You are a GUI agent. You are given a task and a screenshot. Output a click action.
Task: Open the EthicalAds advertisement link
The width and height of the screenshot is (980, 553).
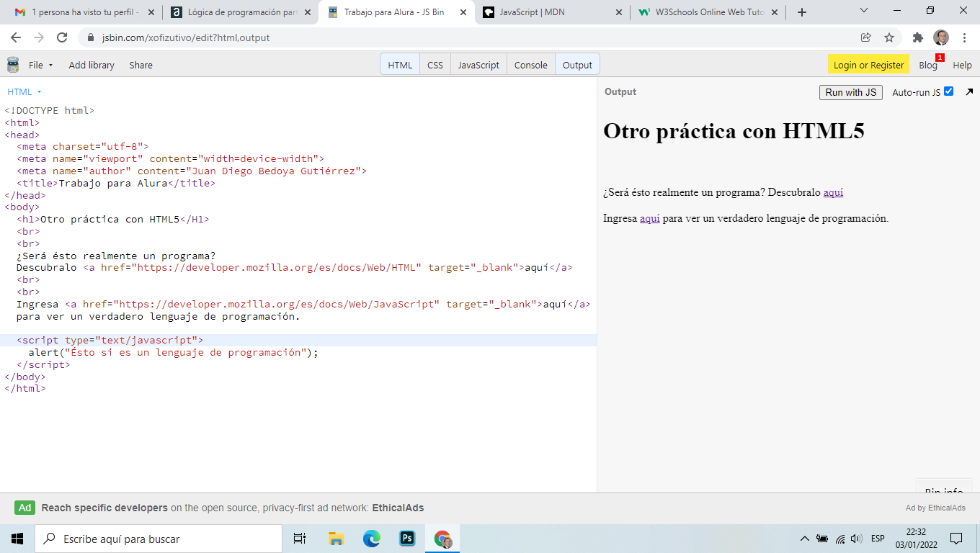[398, 508]
